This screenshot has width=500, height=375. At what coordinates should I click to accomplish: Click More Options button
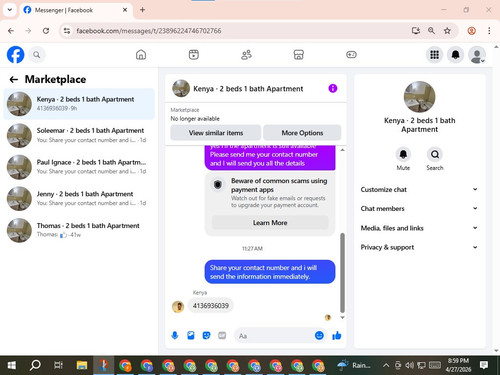click(302, 133)
